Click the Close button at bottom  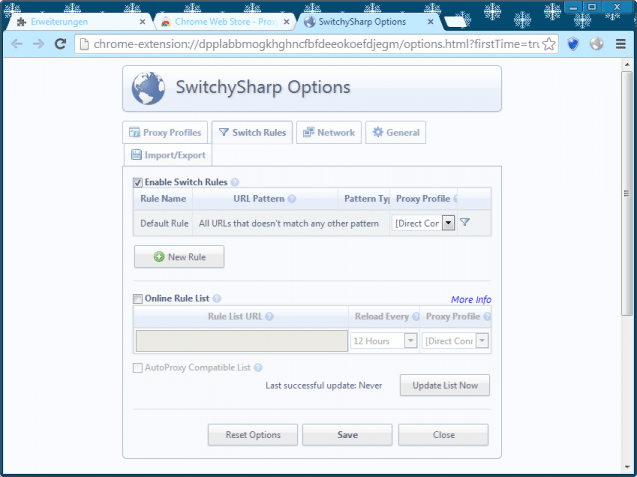tap(443, 435)
